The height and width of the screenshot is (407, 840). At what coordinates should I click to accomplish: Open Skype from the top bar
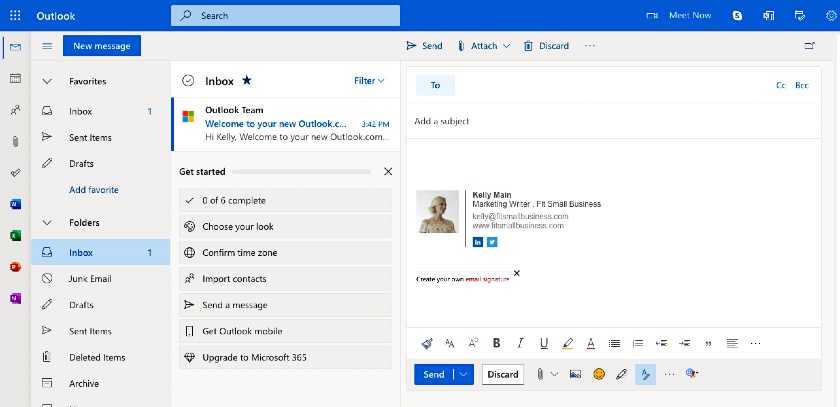coord(738,16)
